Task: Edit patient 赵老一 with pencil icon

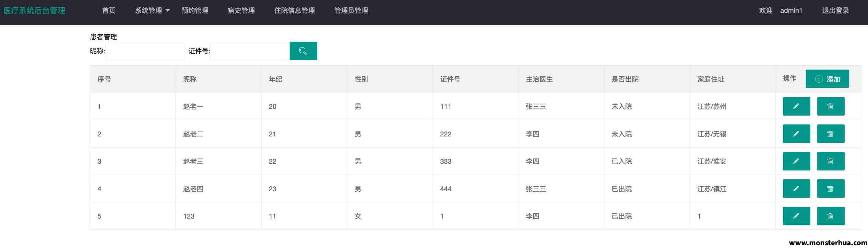Action: (x=796, y=106)
